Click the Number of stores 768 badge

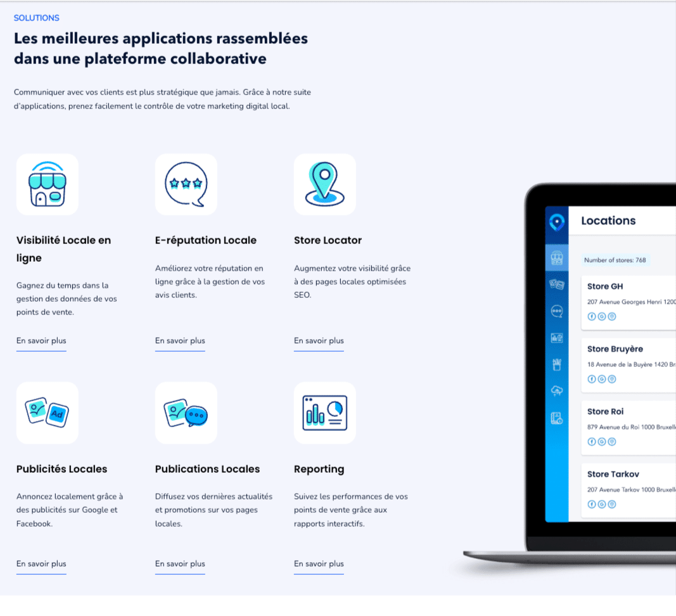pyautogui.click(x=615, y=260)
